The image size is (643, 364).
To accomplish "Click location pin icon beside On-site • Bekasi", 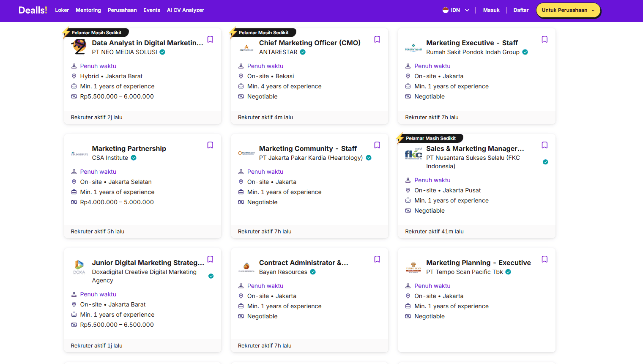I will coord(241,76).
